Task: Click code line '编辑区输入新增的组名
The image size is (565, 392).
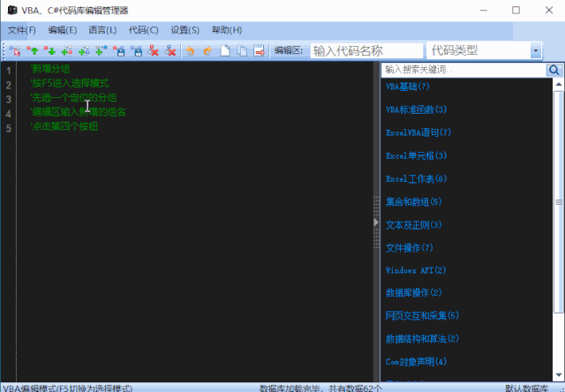Action: pos(79,112)
